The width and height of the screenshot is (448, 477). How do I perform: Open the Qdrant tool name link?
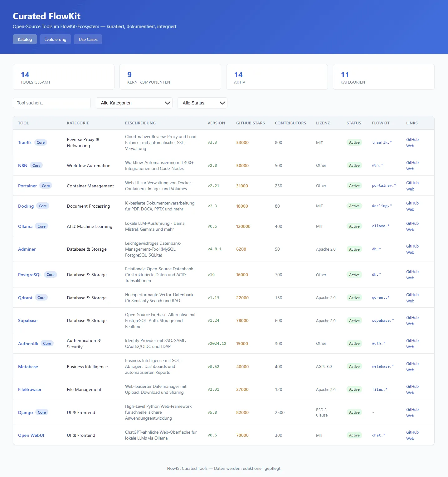coord(25,298)
